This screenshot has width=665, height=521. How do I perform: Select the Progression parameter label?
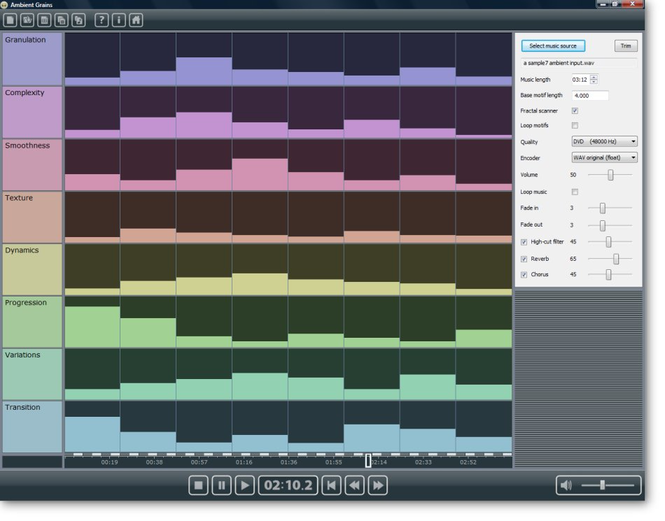(32, 322)
